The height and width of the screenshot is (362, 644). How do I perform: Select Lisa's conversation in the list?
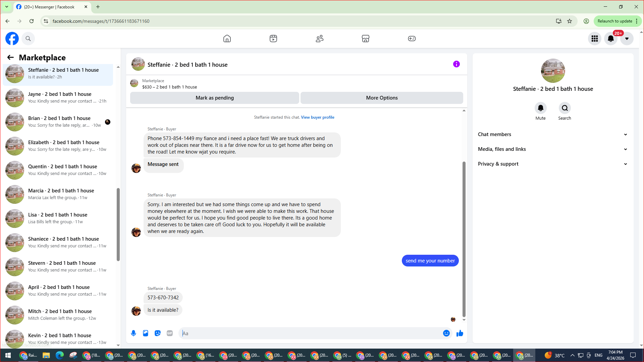58,218
